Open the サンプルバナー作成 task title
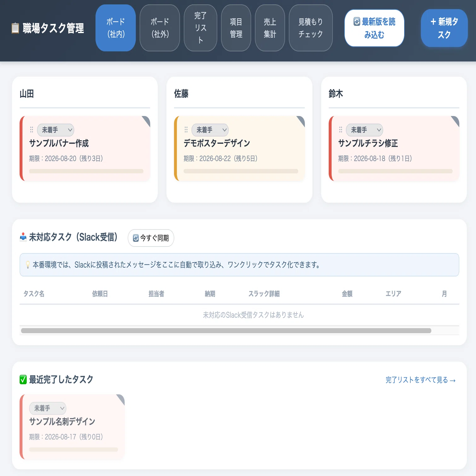Screen dimensions: 476x476 point(59,143)
